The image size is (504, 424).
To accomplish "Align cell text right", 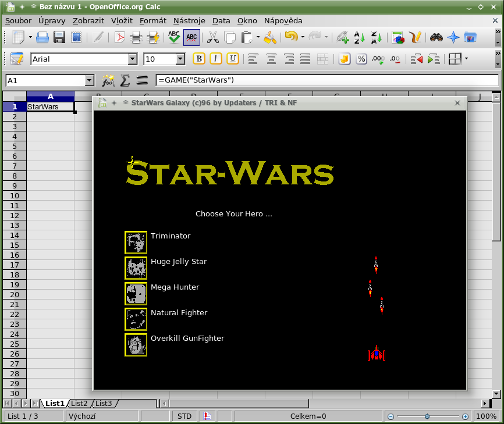I will coord(289,59).
